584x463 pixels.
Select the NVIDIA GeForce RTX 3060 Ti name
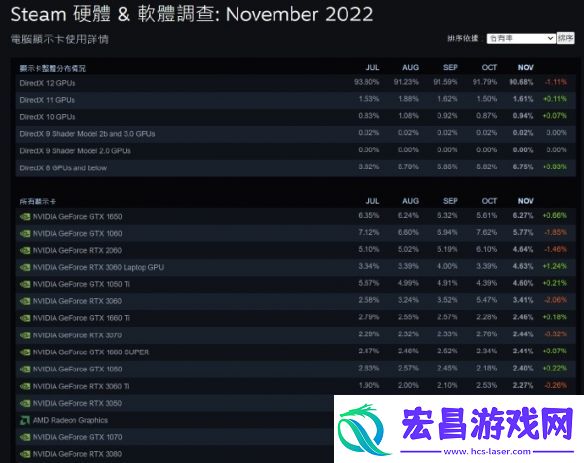pos(81,386)
